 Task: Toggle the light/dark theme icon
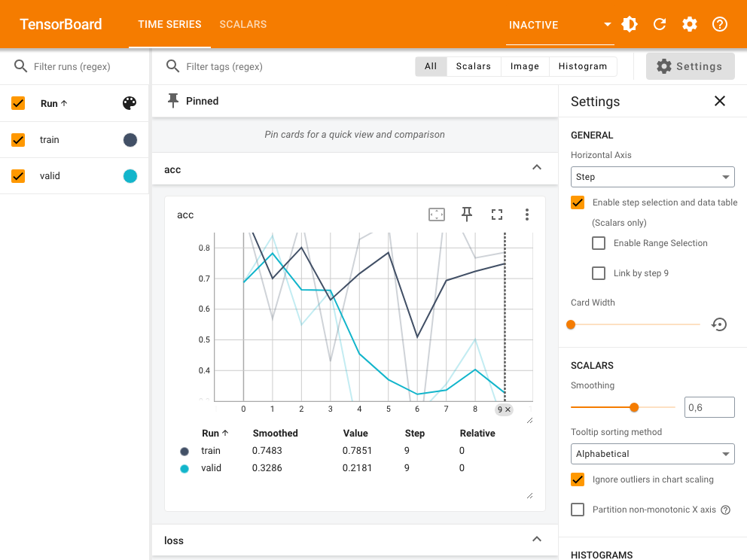(x=630, y=25)
